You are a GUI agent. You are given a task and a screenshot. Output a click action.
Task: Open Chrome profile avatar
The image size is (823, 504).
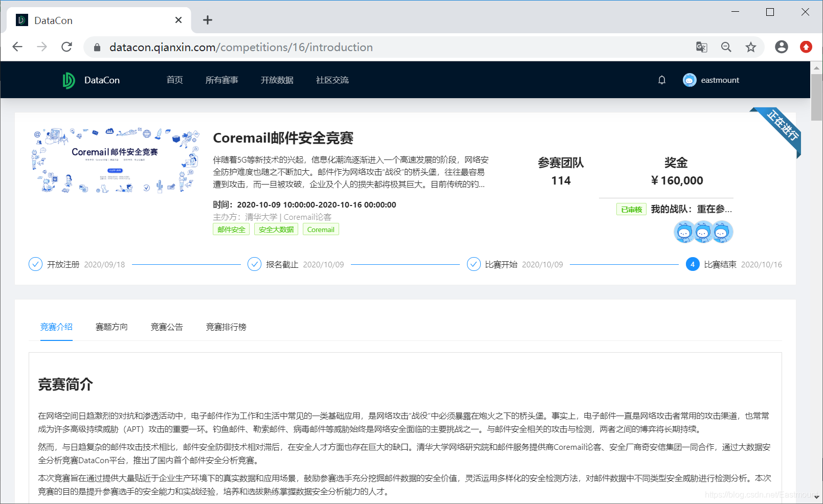tap(782, 47)
